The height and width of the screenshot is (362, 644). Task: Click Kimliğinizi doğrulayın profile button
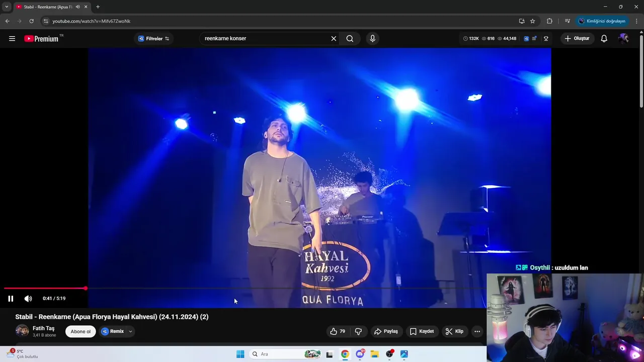point(602,21)
